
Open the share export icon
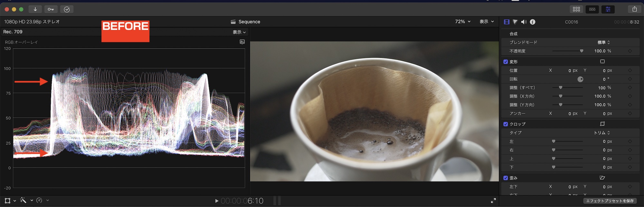[x=634, y=9]
